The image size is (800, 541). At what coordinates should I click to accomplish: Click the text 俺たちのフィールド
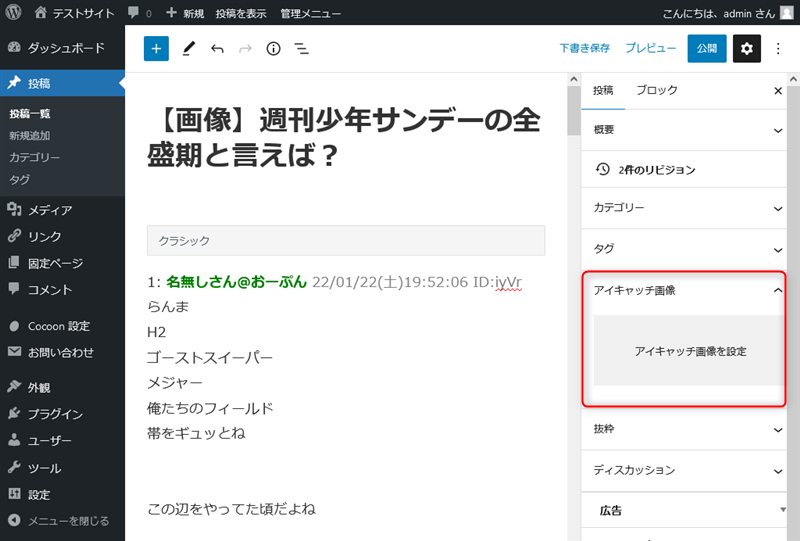[x=210, y=408]
